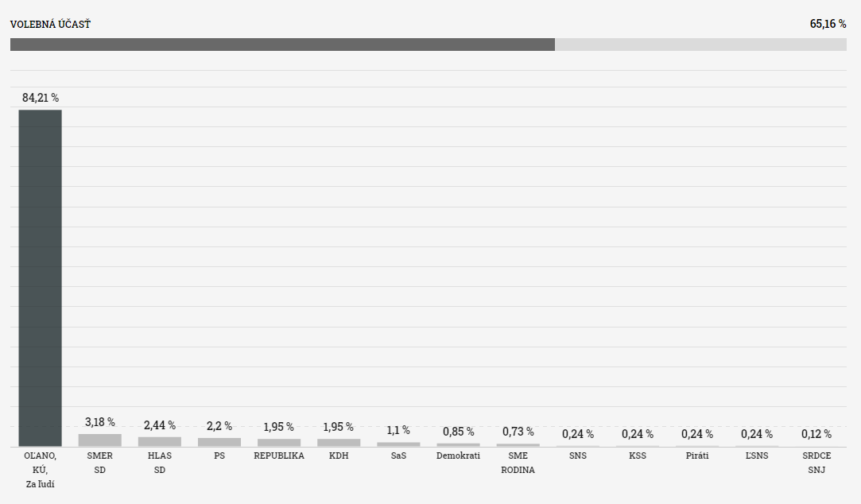Click the SaS party label

click(398, 456)
